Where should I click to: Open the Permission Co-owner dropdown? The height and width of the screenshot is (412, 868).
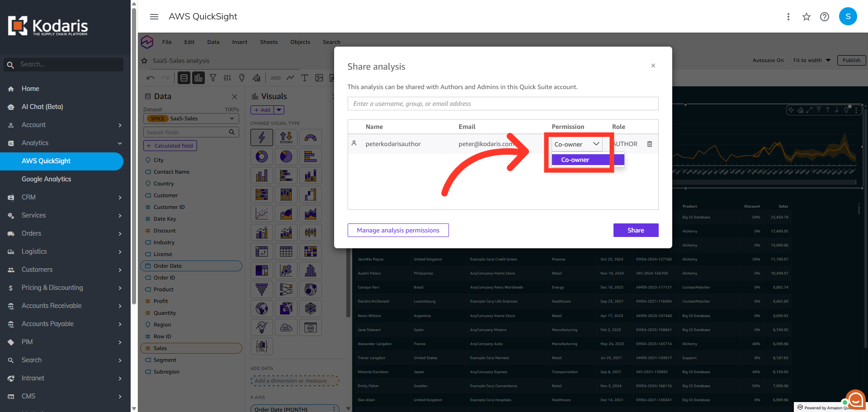point(577,144)
